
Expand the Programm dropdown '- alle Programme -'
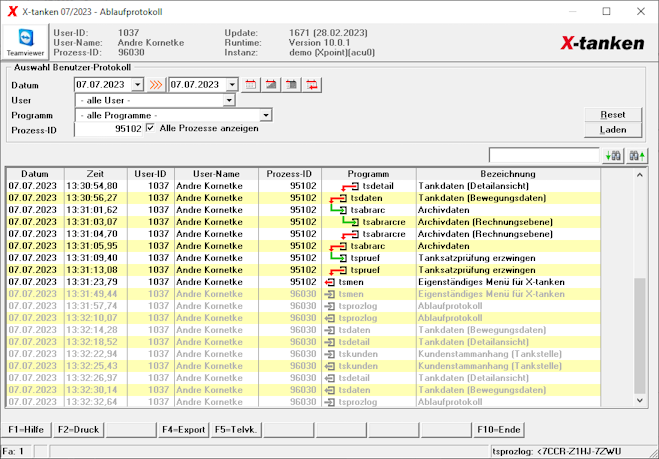pyautogui.click(x=266, y=115)
